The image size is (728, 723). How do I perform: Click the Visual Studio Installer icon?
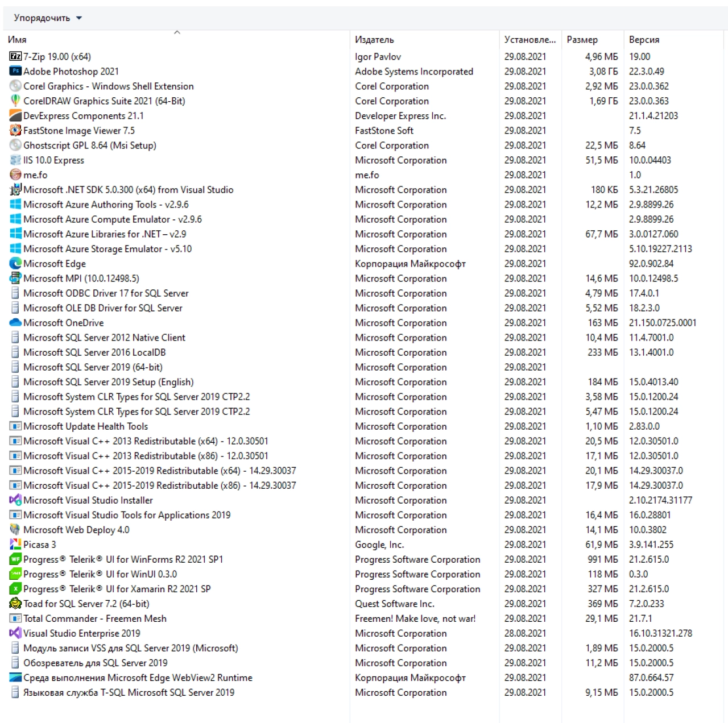(15, 500)
